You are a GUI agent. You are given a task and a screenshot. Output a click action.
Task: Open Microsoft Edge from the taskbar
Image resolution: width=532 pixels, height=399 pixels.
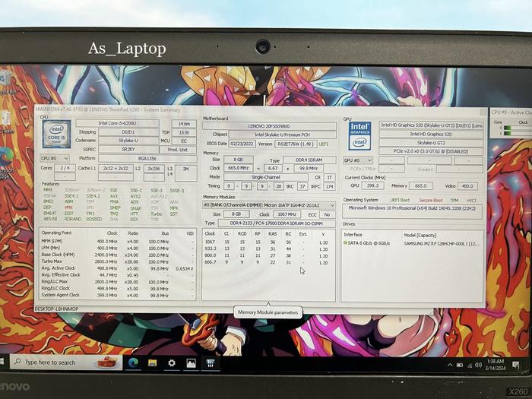click(x=133, y=363)
